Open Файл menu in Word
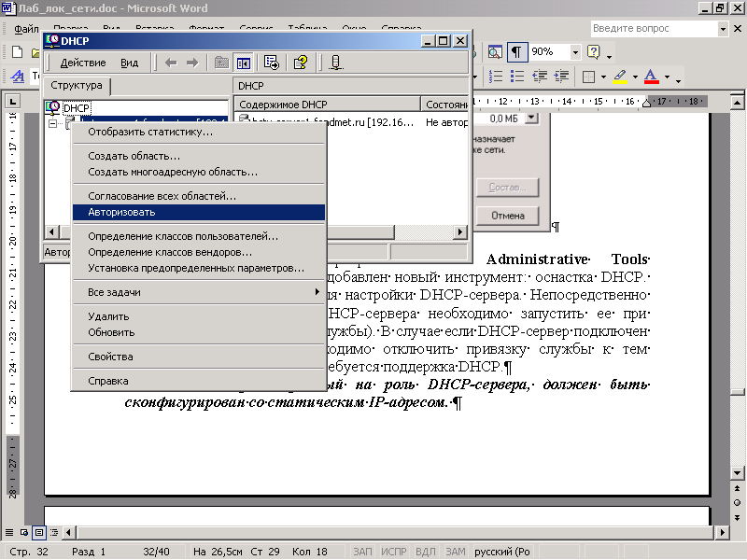Viewport: 747px width, 560px height. (26, 29)
